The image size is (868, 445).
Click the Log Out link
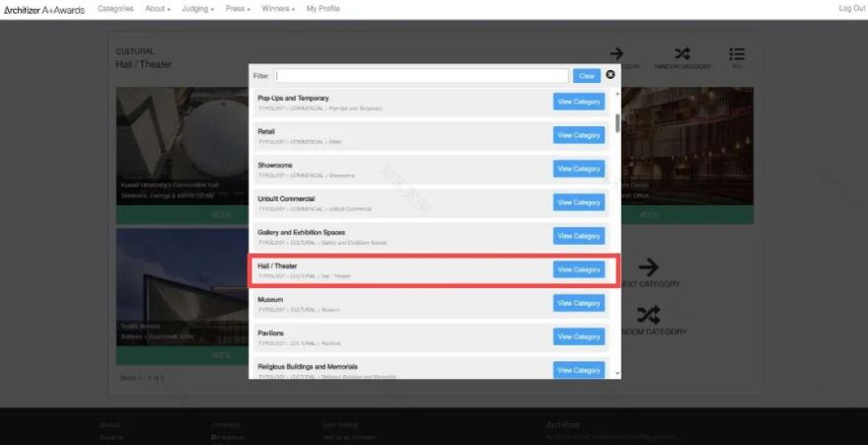coord(851,9)
